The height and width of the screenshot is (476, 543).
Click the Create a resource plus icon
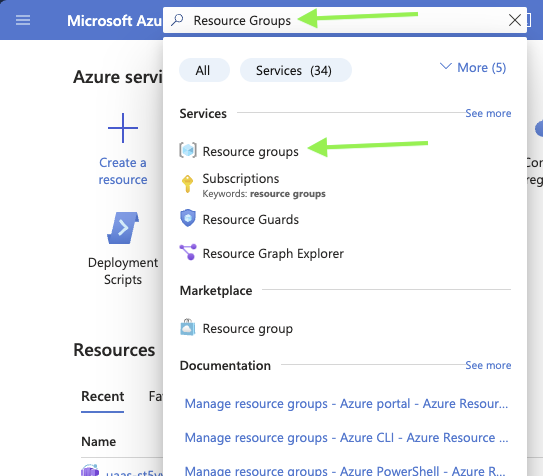coord(123,128)
